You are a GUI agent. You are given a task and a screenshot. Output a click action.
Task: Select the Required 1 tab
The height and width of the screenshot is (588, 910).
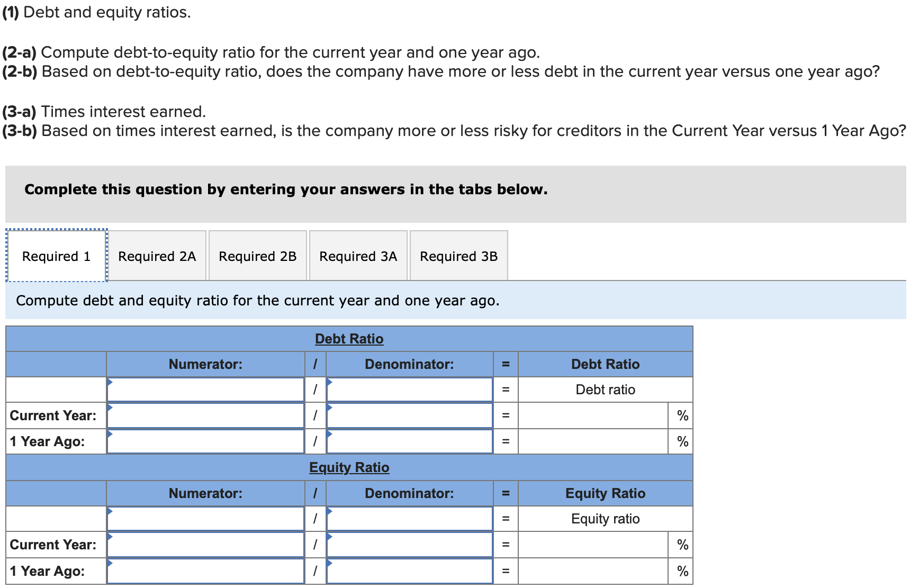click(56, 256)
